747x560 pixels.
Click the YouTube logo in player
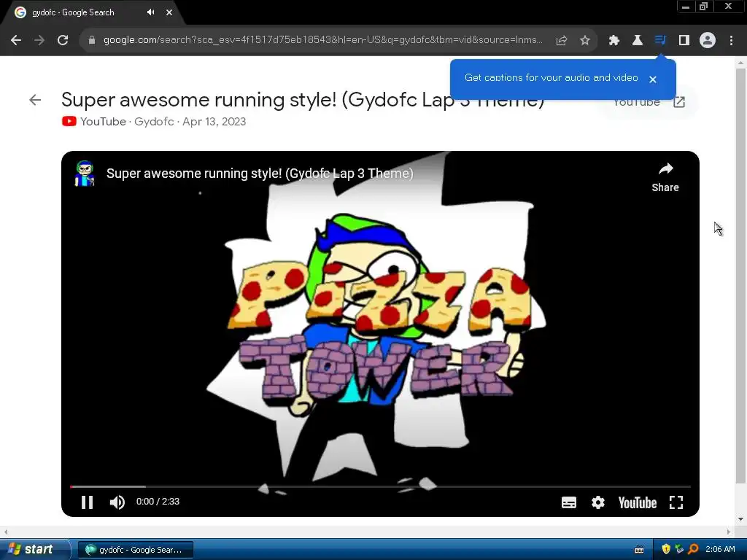point(637,502)
